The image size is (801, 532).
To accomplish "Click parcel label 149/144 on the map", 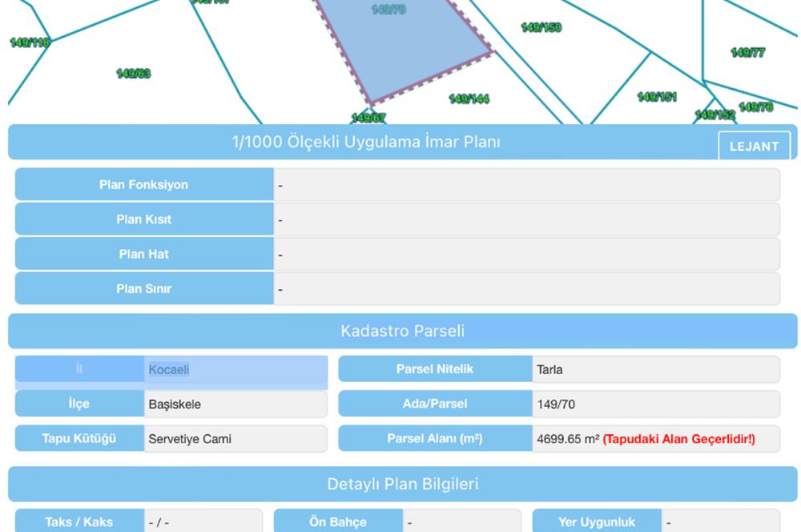I will tap(469, 99).
